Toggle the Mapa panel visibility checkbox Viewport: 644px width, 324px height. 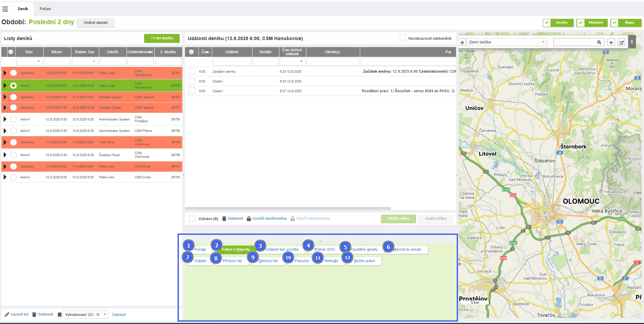click(615, 23)
